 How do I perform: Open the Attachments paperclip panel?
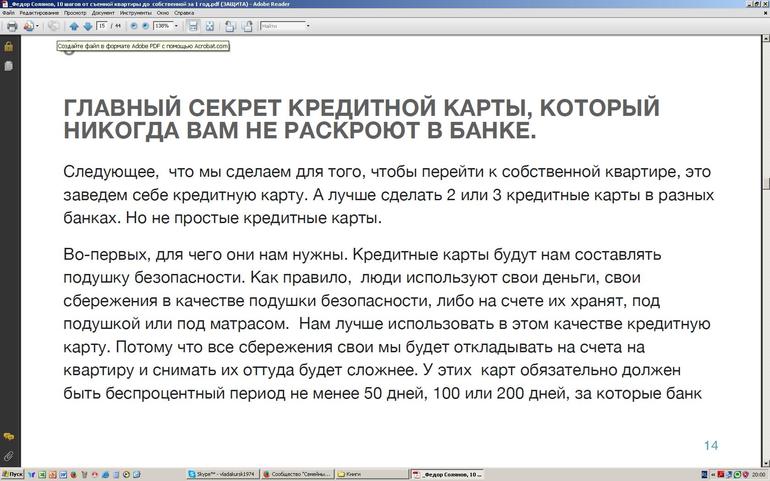(8, 455)
